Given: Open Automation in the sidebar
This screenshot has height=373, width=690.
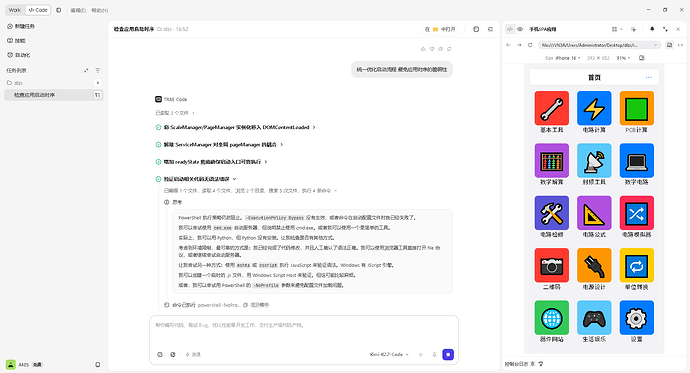Looking at the screenshot, I should 18,55.
